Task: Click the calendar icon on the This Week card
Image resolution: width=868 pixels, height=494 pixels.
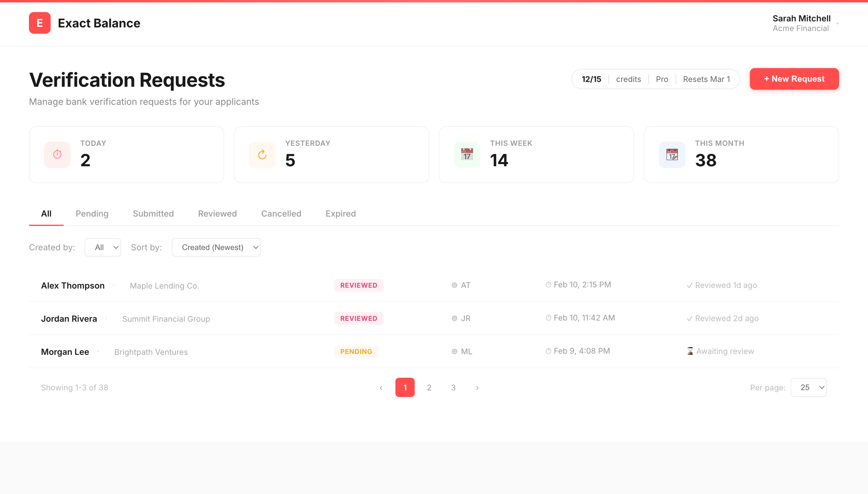Action: pyautogui.click(x=467, y=154)
